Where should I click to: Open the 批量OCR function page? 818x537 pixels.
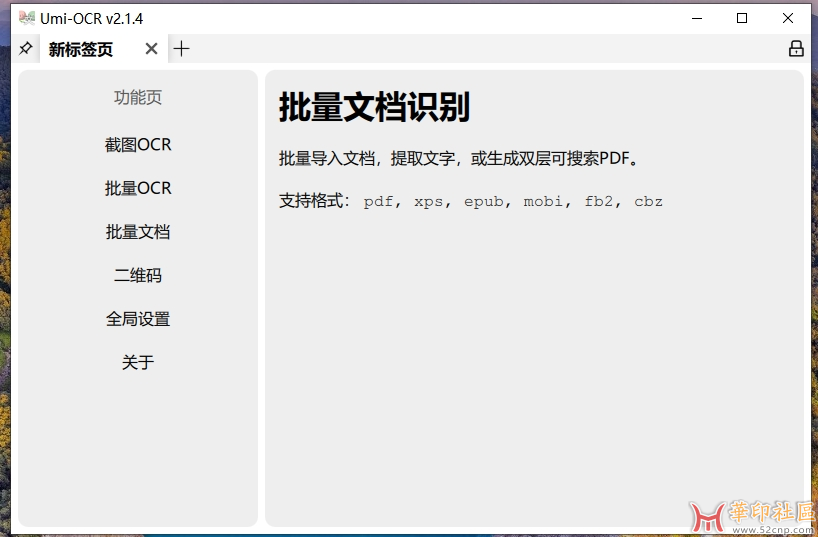[138, 188]
